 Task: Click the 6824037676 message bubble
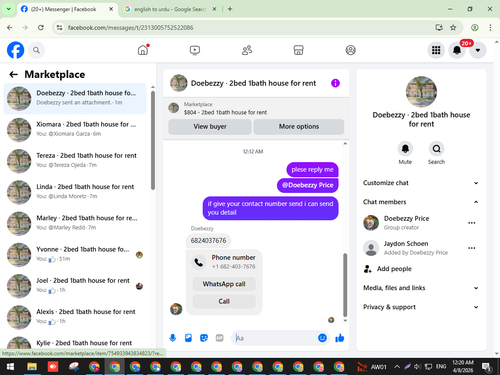(x=208, y=241)
